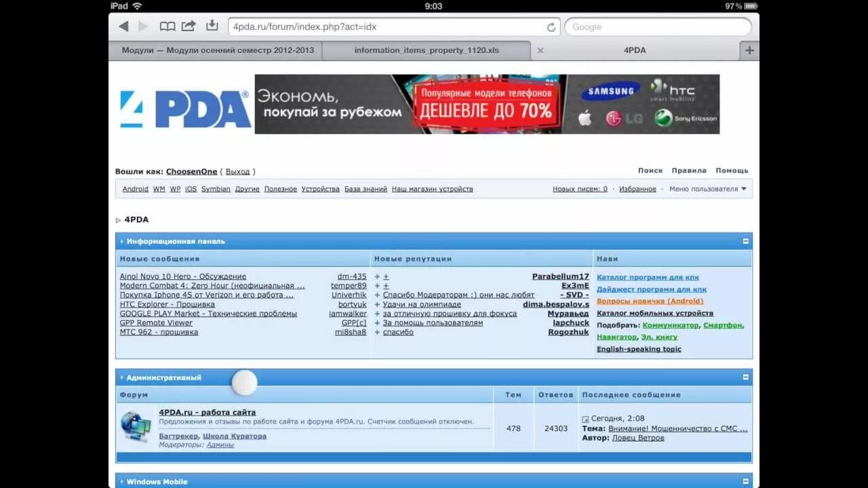Switch to the Модули осенний семестр tab
Screen dimensions: 868x488
pos(215,50)
